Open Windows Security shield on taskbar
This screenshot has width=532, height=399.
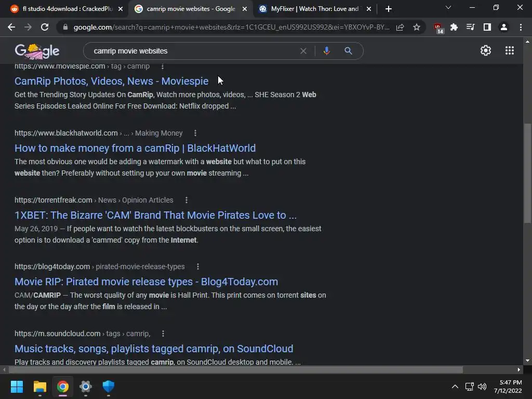click(x=109, y=387)
